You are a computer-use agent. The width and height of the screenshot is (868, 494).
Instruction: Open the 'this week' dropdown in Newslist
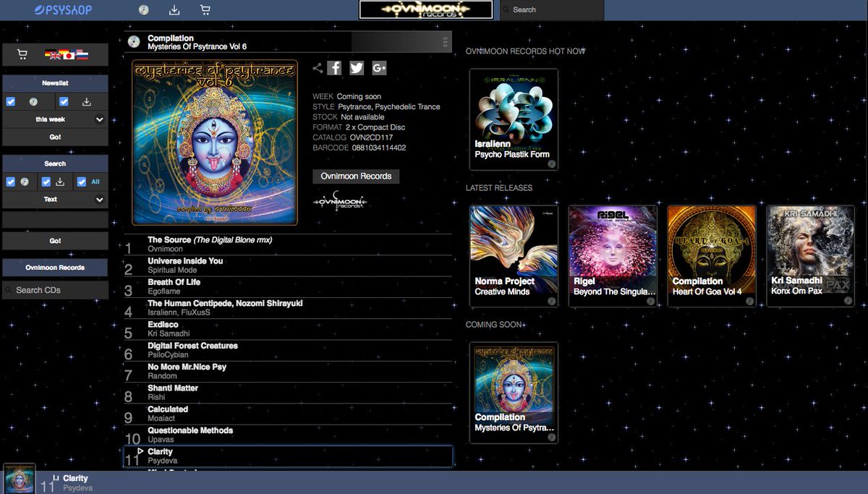[x=55, y=119]
